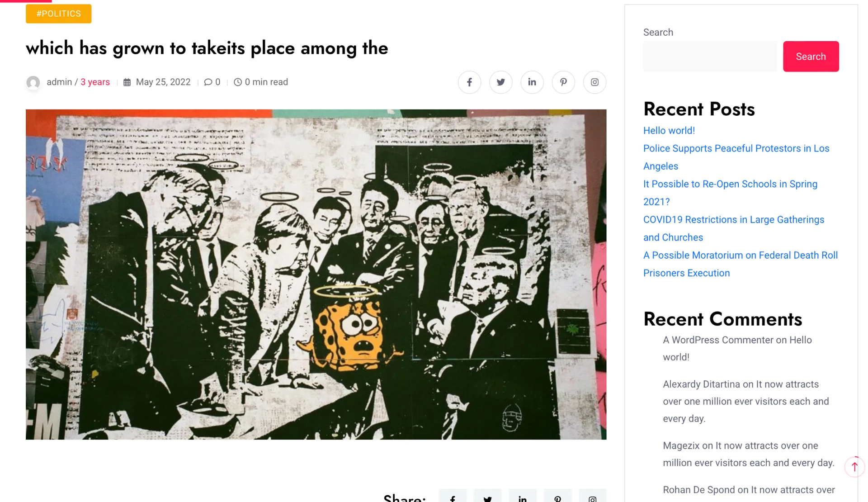The width and height of the screenshot is (868, 502).
Task: Open Moratorium on Federal Death Roll link
Action: 740,256
